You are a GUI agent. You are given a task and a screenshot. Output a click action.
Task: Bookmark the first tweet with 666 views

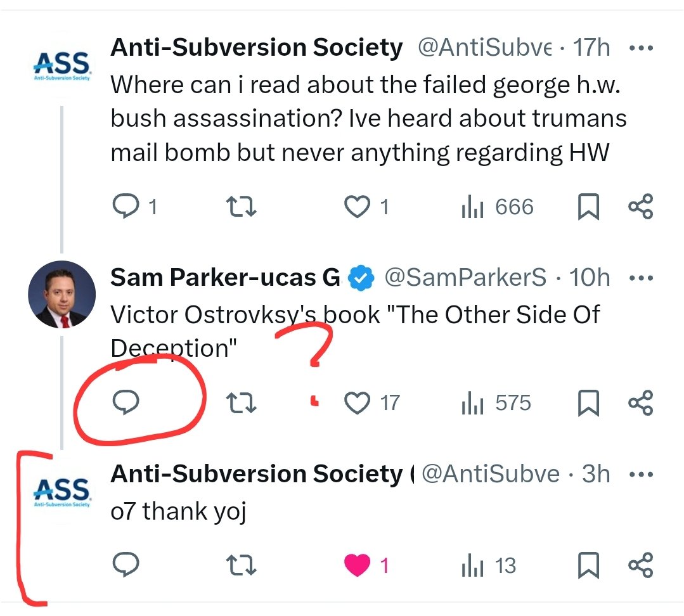pos(589,207)
